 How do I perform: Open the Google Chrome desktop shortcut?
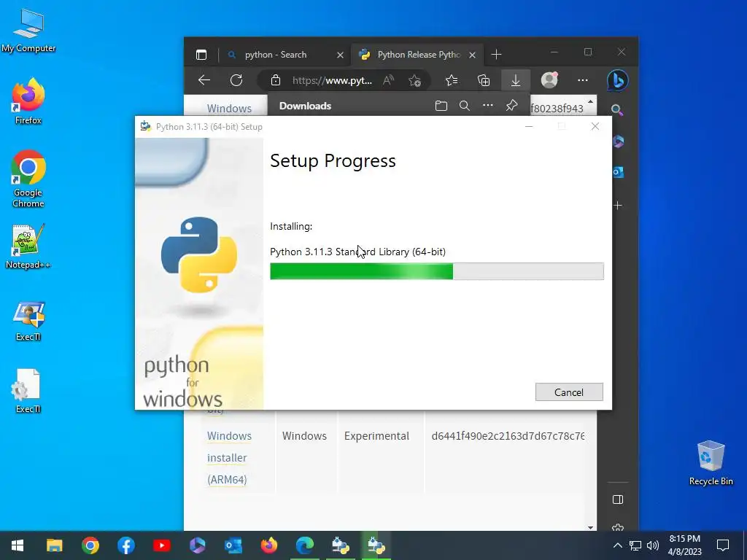(x=28, y=179)
